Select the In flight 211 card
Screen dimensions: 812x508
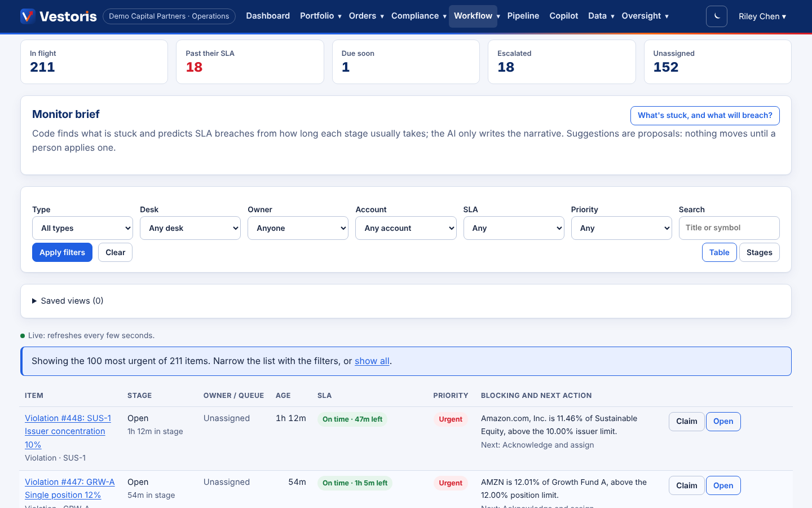tap(94, 62)
